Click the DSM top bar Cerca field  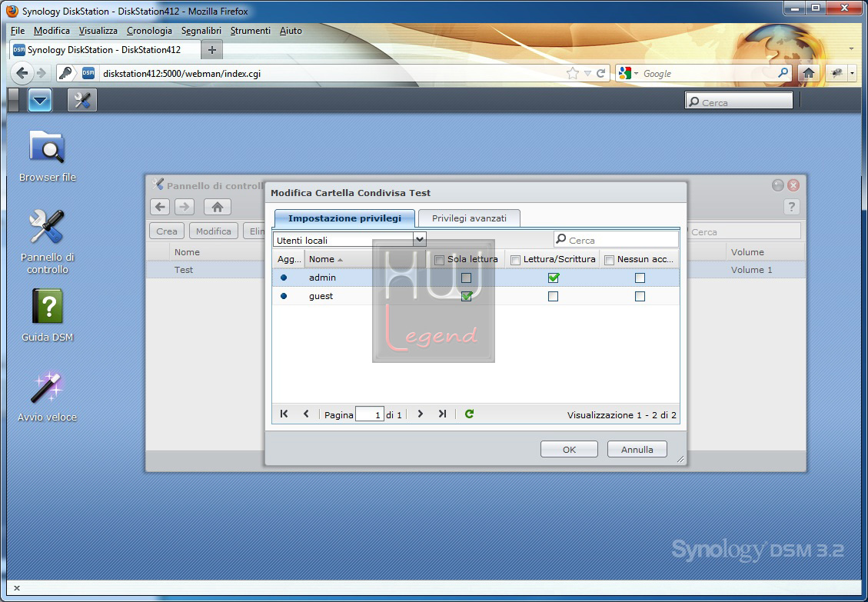point(739,101)
